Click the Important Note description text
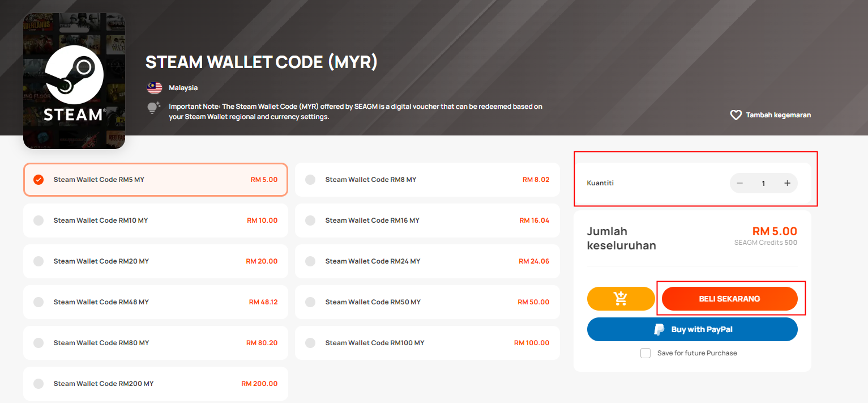 [x=356, y=112]
